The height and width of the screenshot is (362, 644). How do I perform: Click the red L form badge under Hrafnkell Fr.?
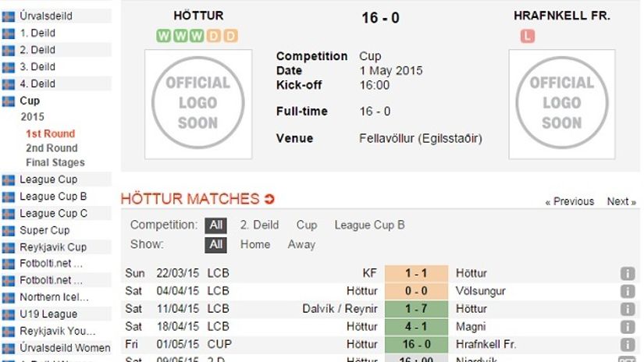(528, 36)
